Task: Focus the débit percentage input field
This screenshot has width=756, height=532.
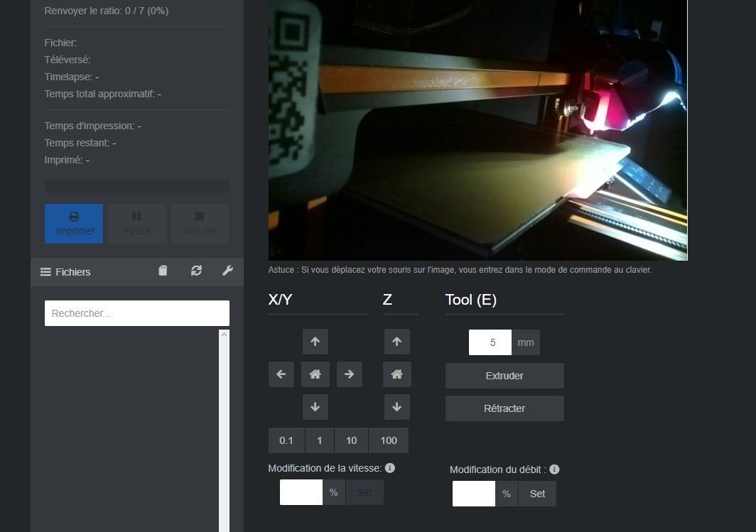Action: point(473,494)
